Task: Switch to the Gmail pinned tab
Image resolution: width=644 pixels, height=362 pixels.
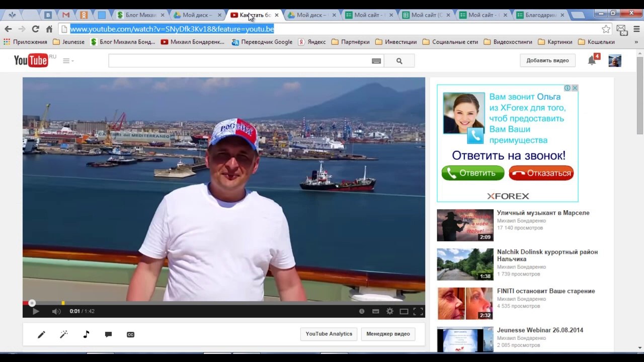Action: click(x=66, y=15)
